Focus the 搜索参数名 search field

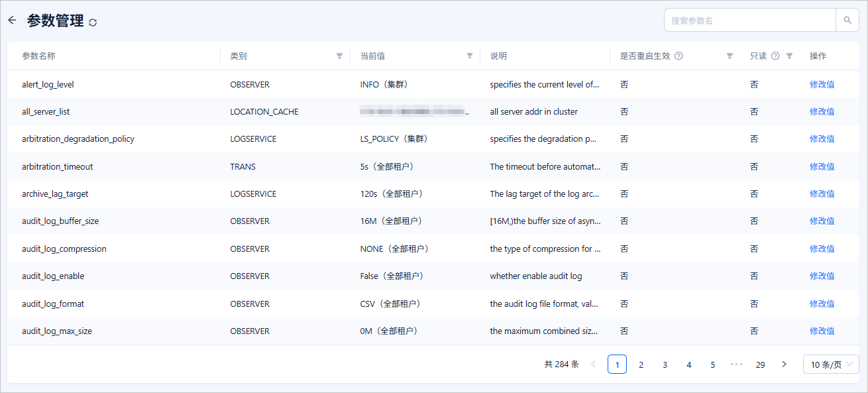point(750,21)
